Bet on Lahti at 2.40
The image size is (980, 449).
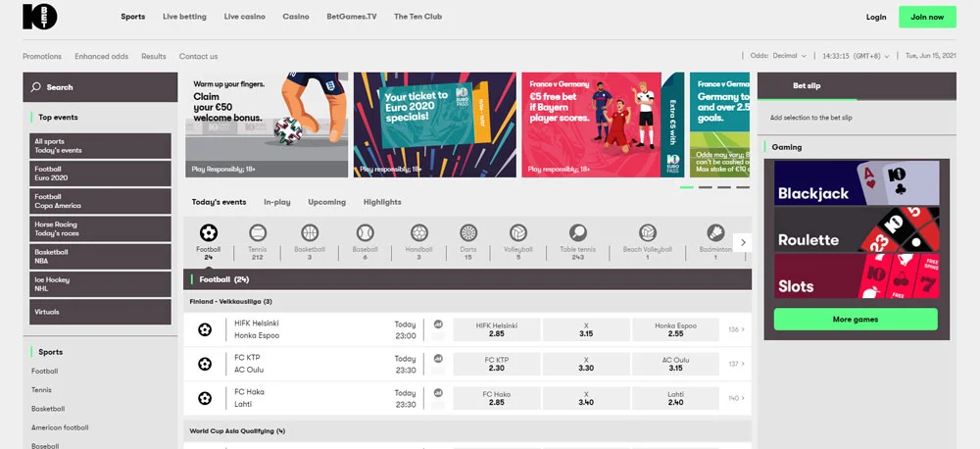675,398
